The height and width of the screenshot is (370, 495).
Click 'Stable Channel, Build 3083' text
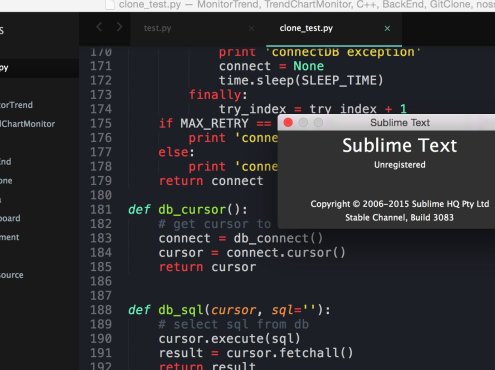[399, 218]
